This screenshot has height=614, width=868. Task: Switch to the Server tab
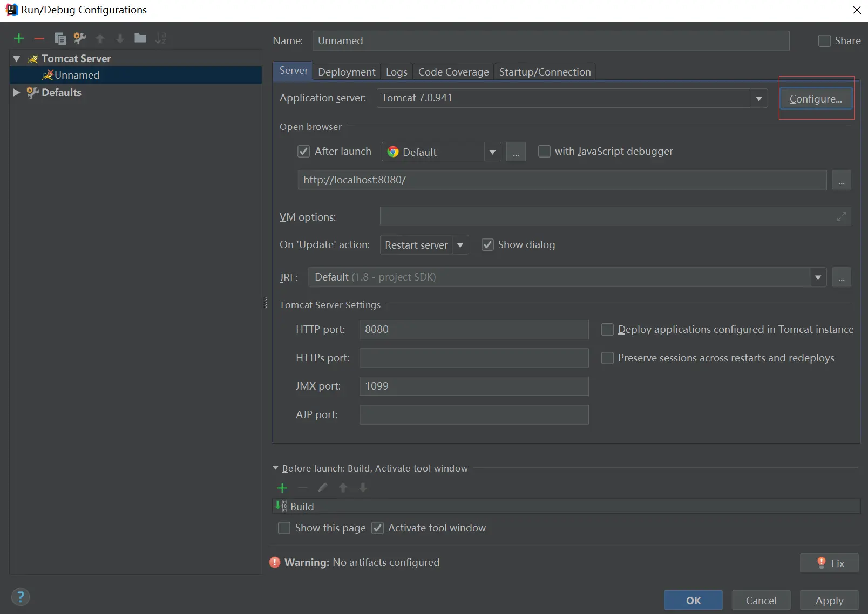coord(293,71)
